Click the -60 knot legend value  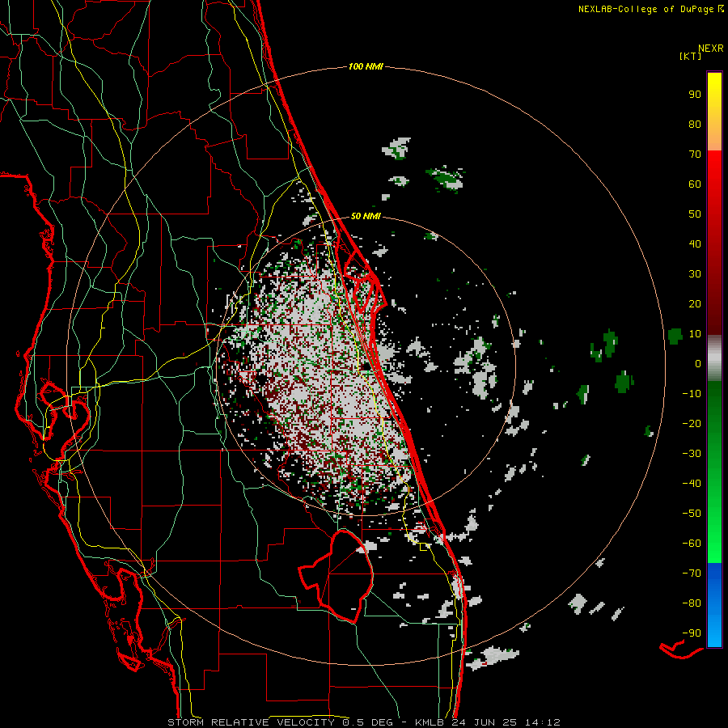692,544
